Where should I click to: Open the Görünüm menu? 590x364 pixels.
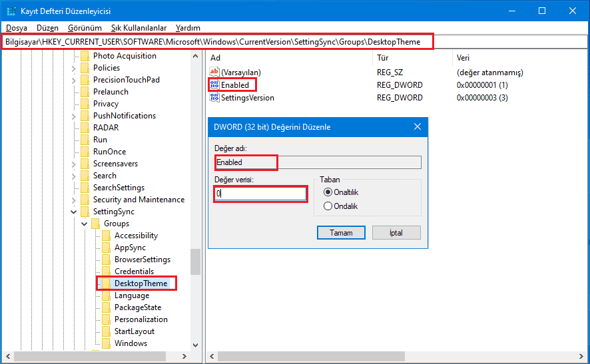point(85,28)
